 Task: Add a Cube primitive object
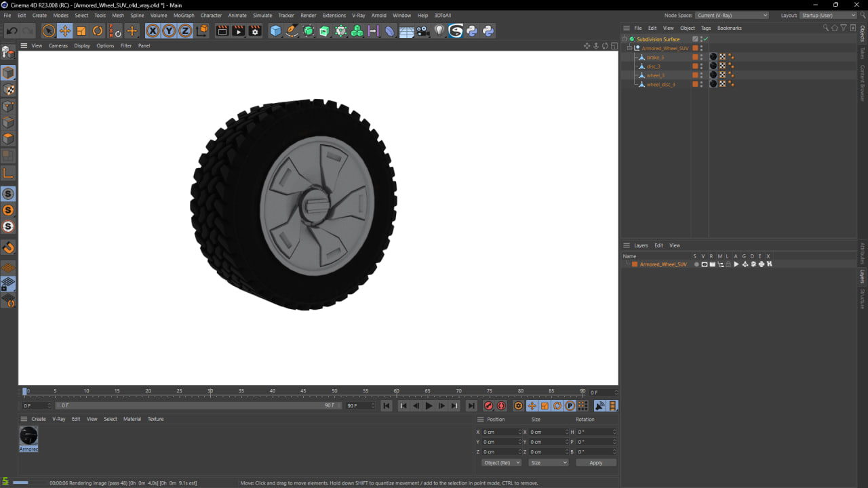pos(275,30)
